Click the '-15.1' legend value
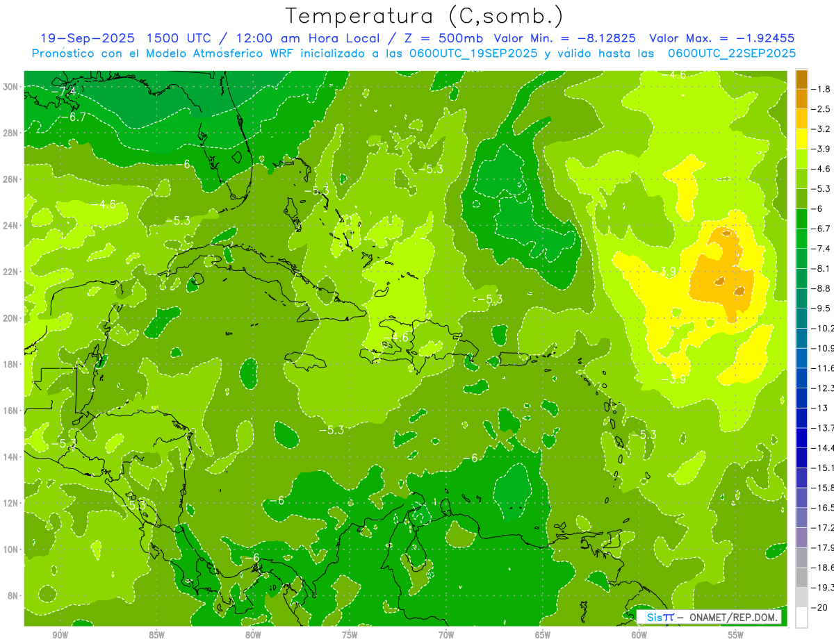834x644 pixels. (x=823, y=468)
